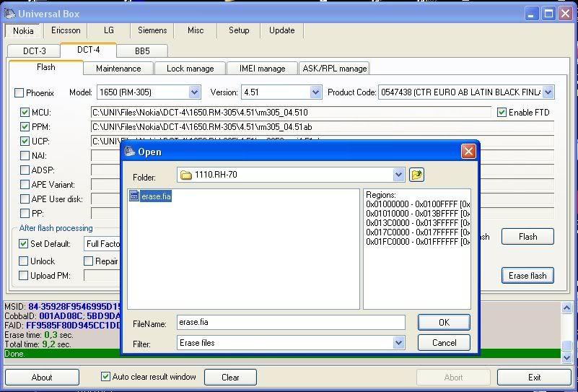Image resolution: width=578 pixels, height=392 pixels.
Task: Click Cancel in the Open dialog
Action: tap(444, 343)
